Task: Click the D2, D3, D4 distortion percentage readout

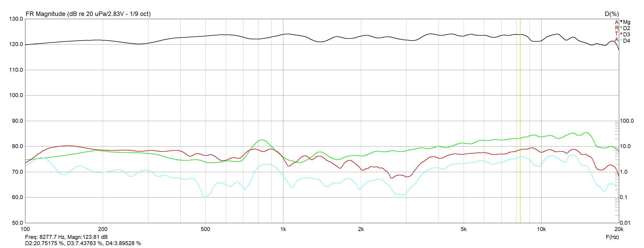Action: (83, 243)
